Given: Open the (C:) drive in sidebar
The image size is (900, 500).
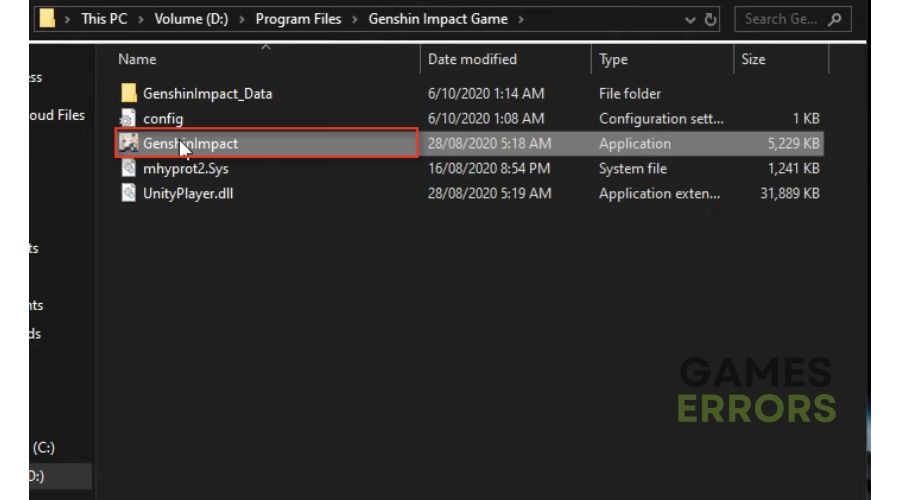Looking at the screenshot, I should coord(44,447).
